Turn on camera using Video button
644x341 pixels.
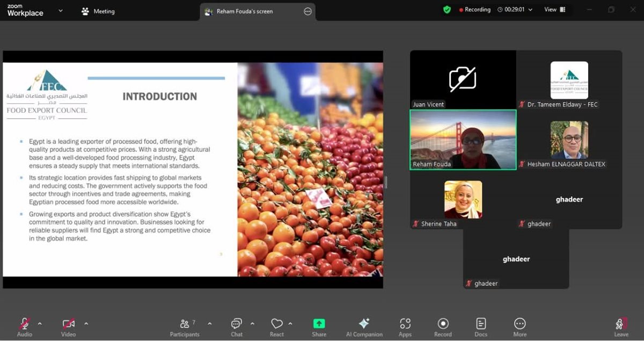pos(68,327)
